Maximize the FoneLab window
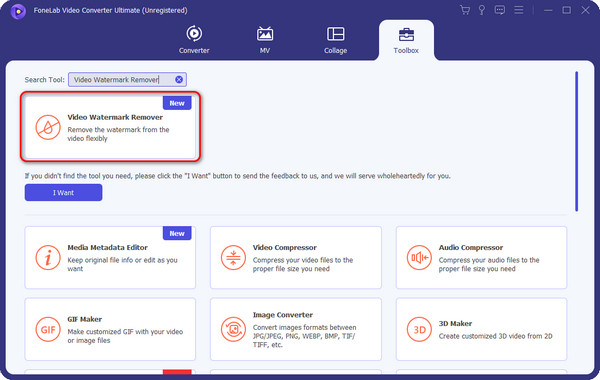This screenshot has height=380, width=600. [567, 10]
